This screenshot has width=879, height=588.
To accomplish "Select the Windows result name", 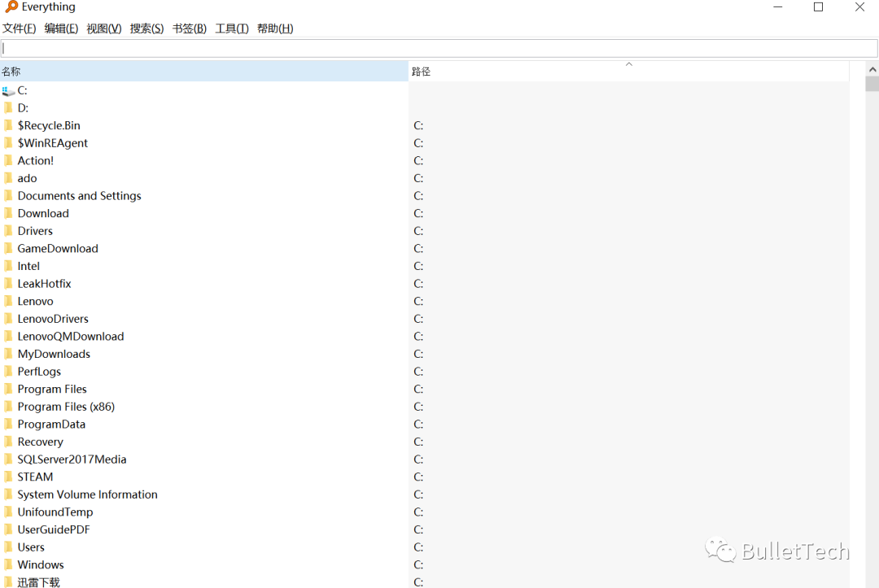I will tap(41, 564).
